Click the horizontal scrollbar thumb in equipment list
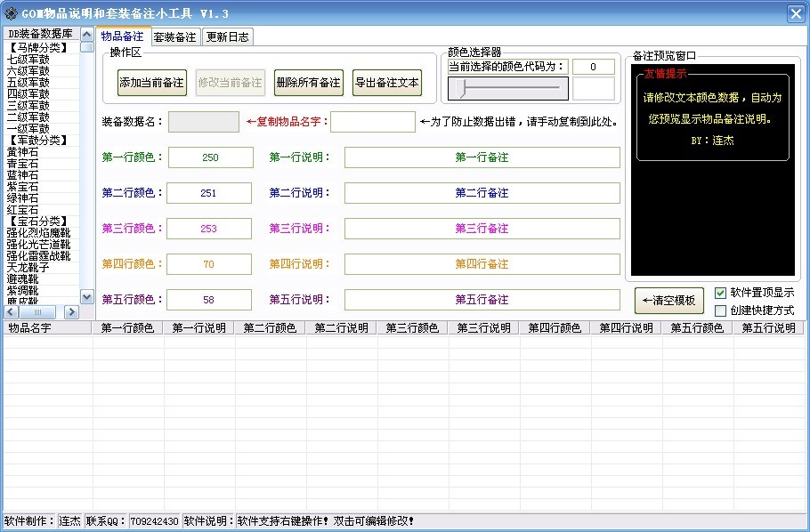This screenshot has width=810, height=532. point(37,312)
